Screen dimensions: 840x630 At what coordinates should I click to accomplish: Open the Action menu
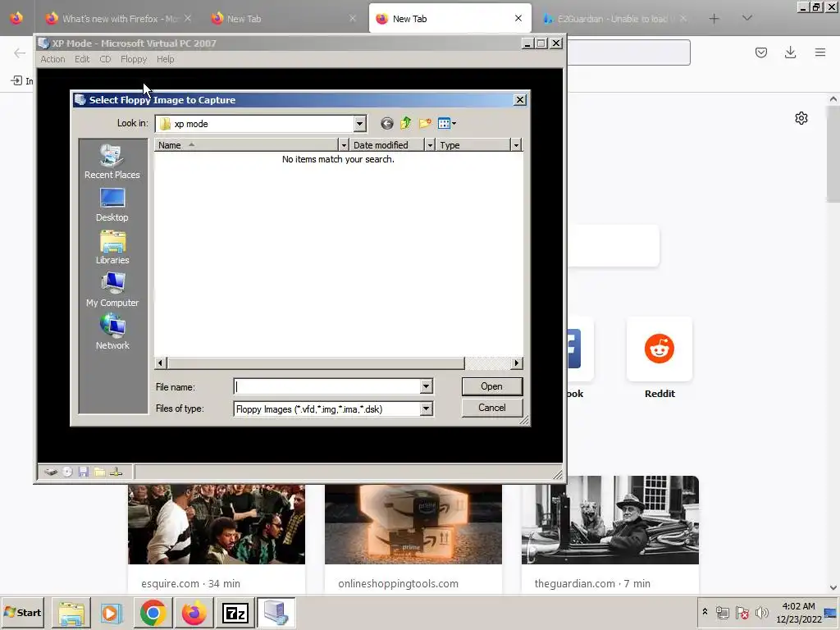tap(52, 59)
